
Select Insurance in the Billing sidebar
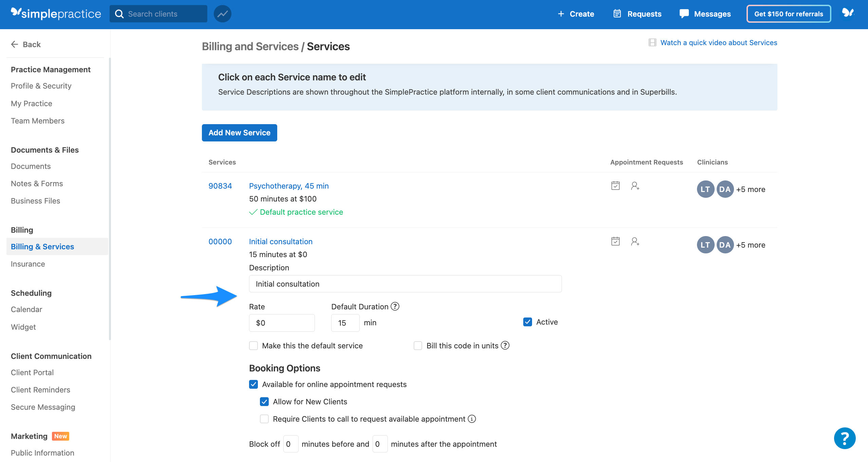click(x=28, y=264)
